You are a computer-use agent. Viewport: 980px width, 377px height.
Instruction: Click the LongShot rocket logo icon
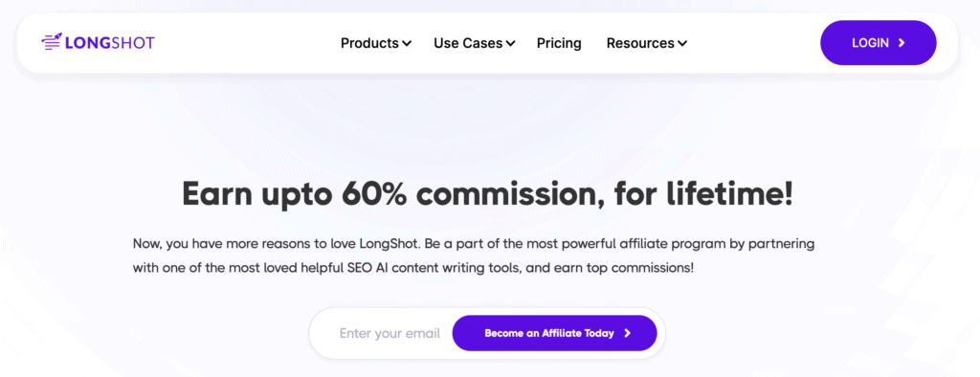tap(52, 42)
